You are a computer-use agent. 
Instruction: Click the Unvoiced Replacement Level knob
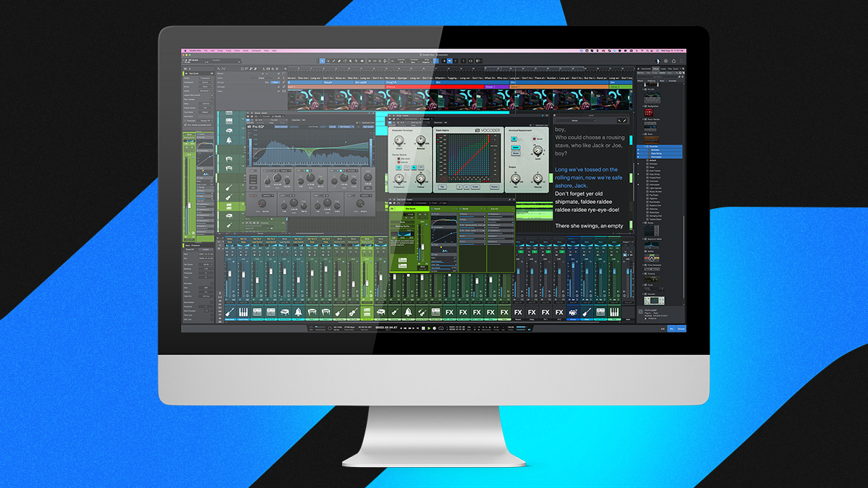[537, 150]
